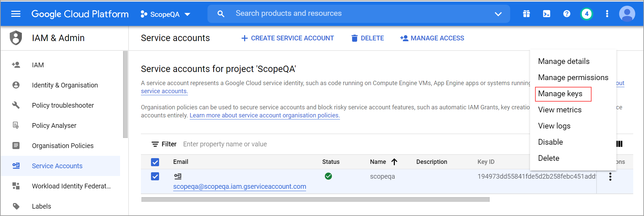Uncheck the scopeqa service account row
The height and width of the screenshot is (216, 644).
tap(155, 176)
